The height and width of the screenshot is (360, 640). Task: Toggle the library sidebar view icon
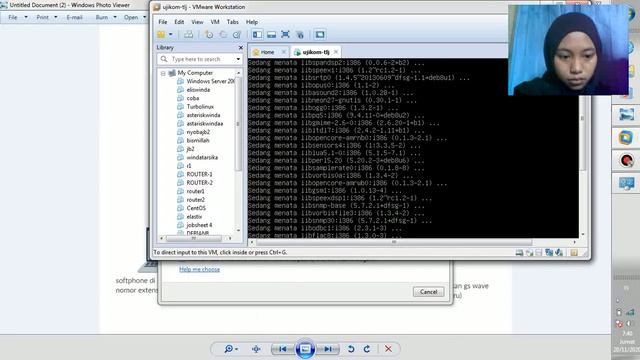pyautogui.click(x=257, y=35)
